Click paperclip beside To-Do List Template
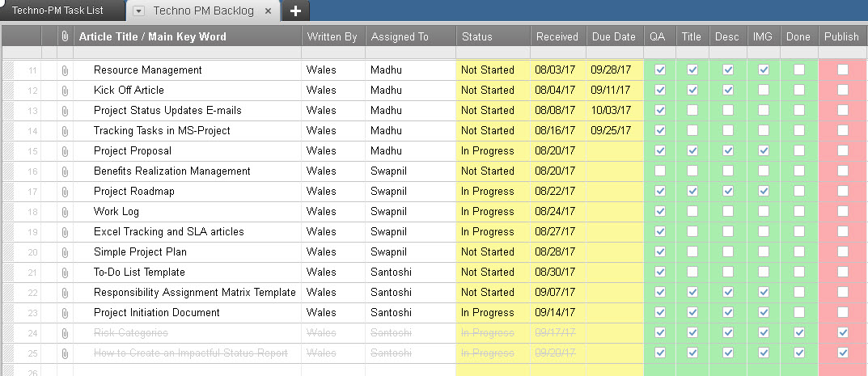The image size is (868, 376). pos(65,272)
